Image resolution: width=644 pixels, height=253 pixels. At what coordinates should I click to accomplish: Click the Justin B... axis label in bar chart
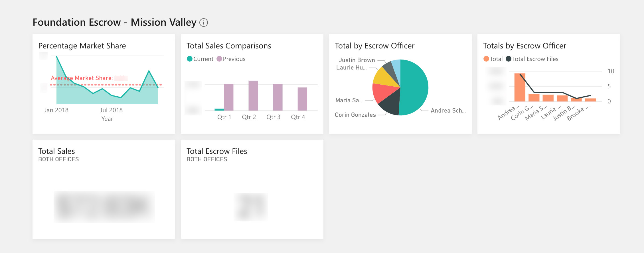564,113
